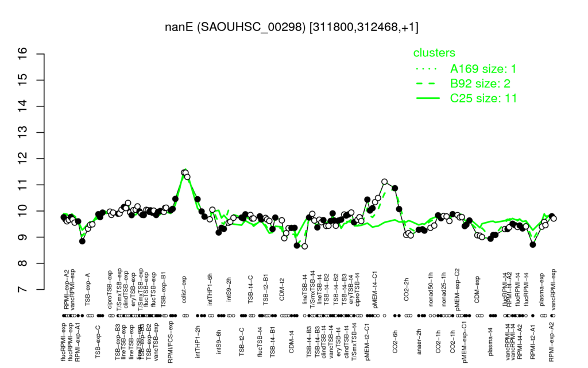This screenshot has height=368, width=588.
Task: Click the CDM-t2 x-axis label
Action: tap(282, 290)
